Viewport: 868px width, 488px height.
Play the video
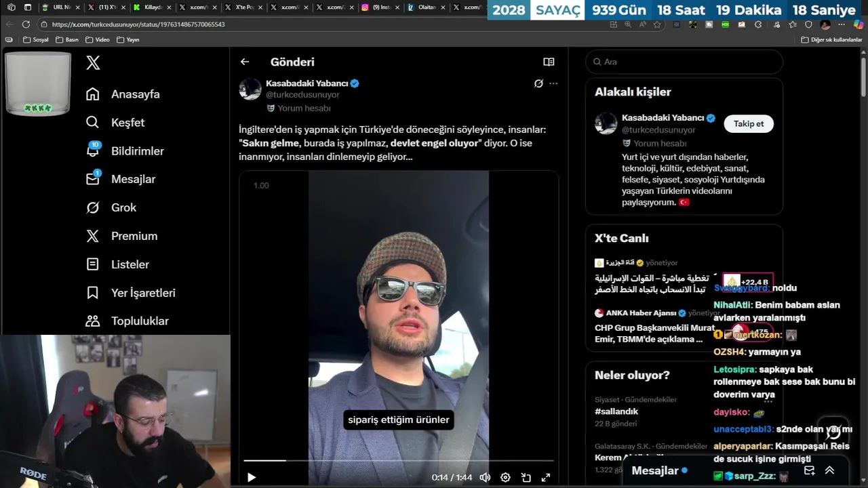(252, 477)
